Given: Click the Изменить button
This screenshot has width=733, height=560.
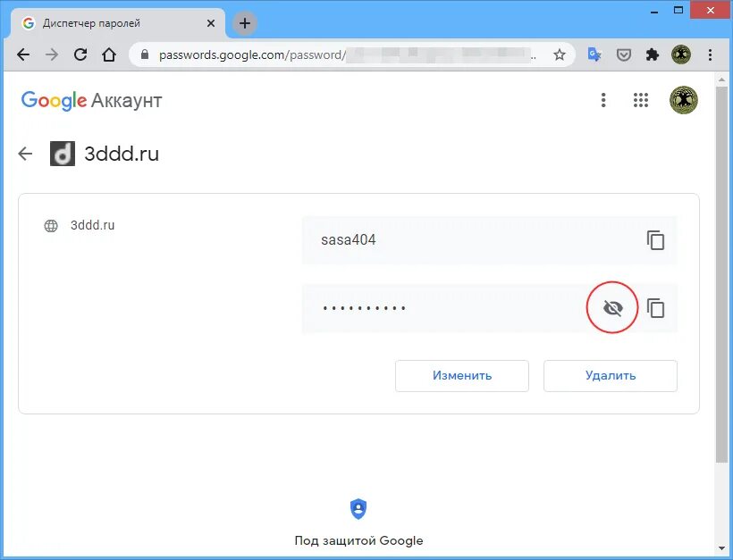Looking at the screenshot, I should 462,375.
